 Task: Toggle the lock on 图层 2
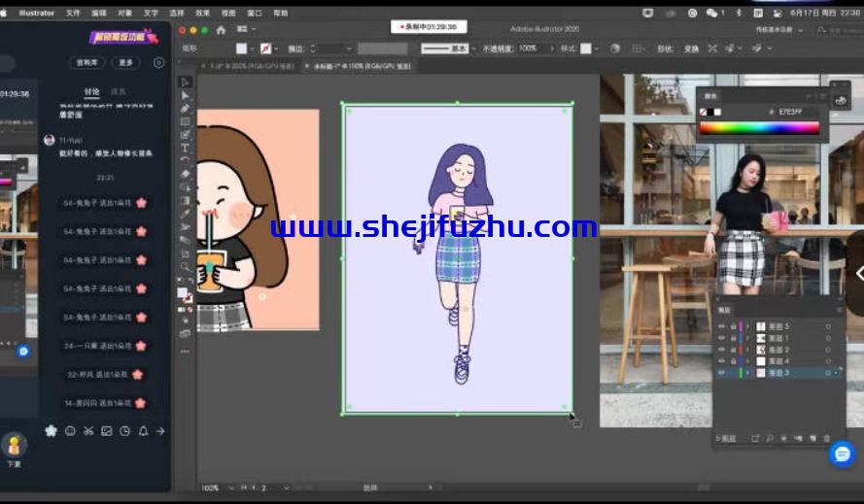pos(734,350)
